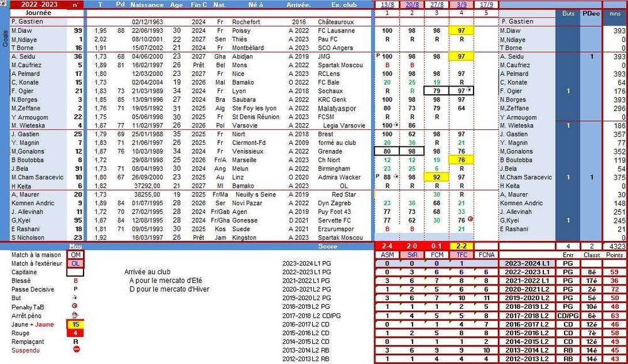
Task: Click the Ex. club column header
Action: pyautogui.click(x=344, y=5)
